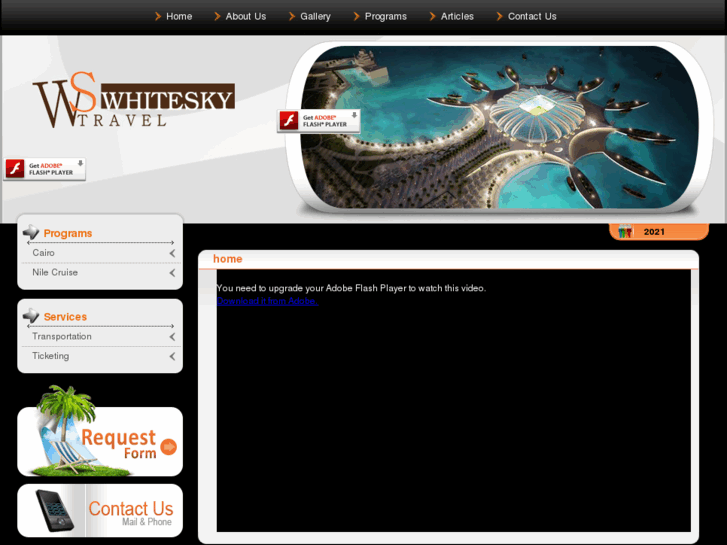The image size is (727, 545).
Task: Open the Transportation service link
Action: click(62, 336)
